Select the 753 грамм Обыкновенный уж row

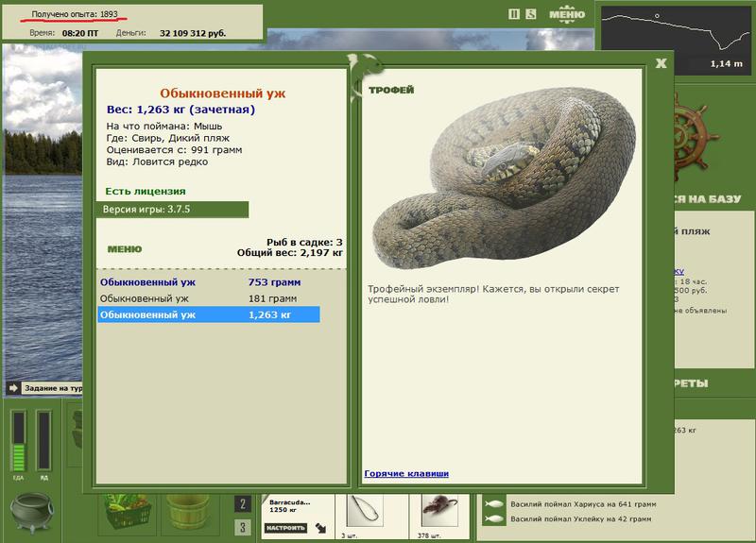pyautogui.click(x=209, y=282)
